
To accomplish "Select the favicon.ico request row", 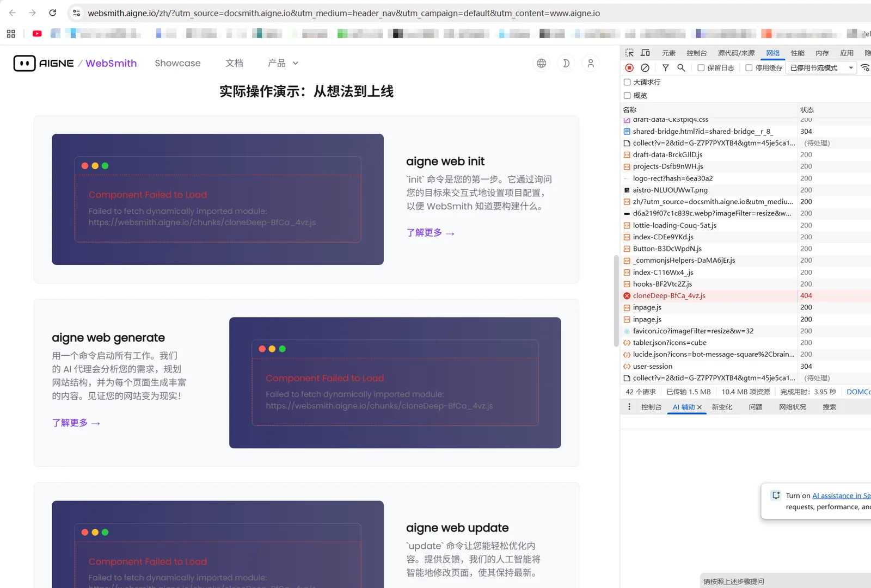I will pyautogui.click(x=746, y=331).
